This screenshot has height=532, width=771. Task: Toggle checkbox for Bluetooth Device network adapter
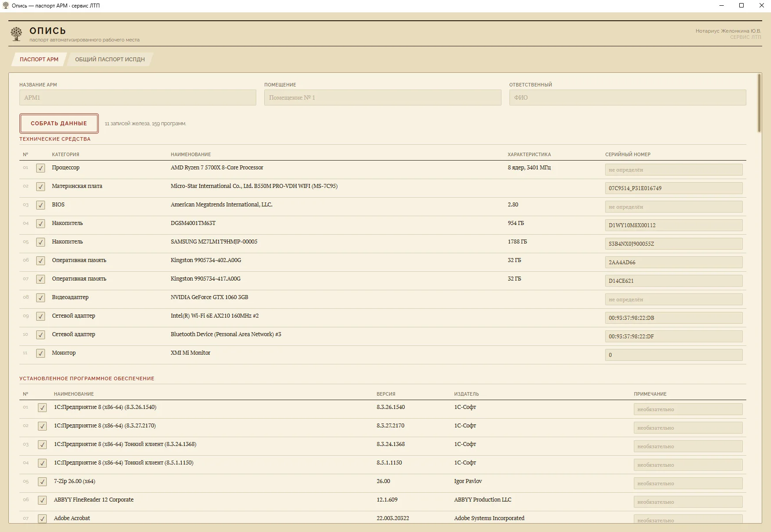coord(41,335)
